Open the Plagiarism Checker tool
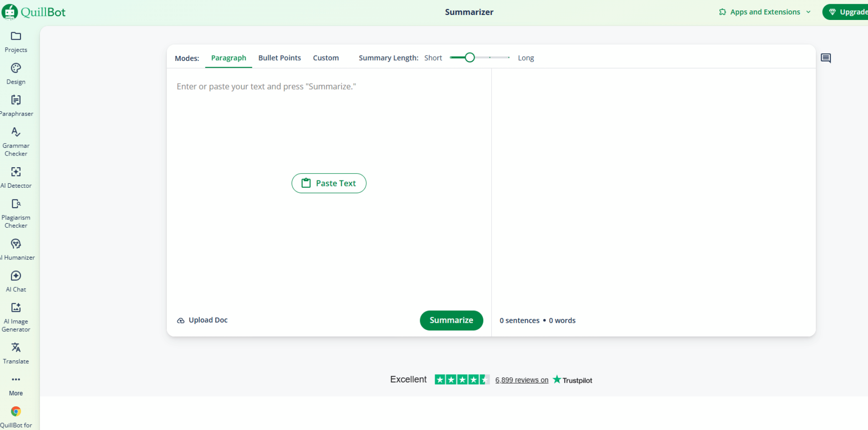868x430 pixels. pyautogui.click(x=16, y=214)
